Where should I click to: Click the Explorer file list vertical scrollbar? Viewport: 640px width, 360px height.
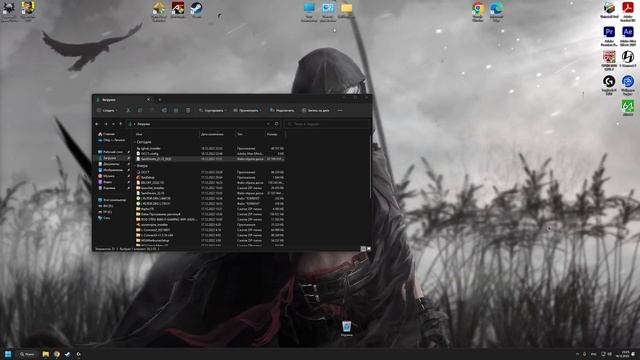pos(371,167)
